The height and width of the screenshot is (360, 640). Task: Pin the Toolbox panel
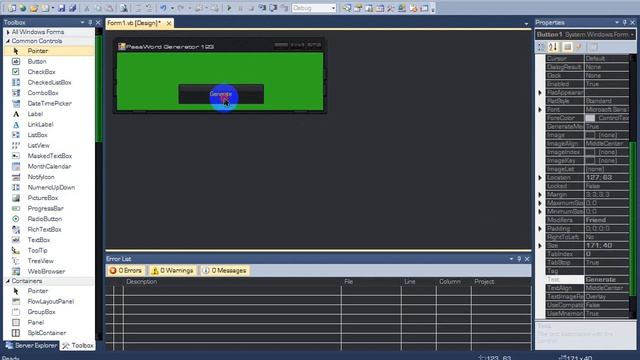pos(90,22)
